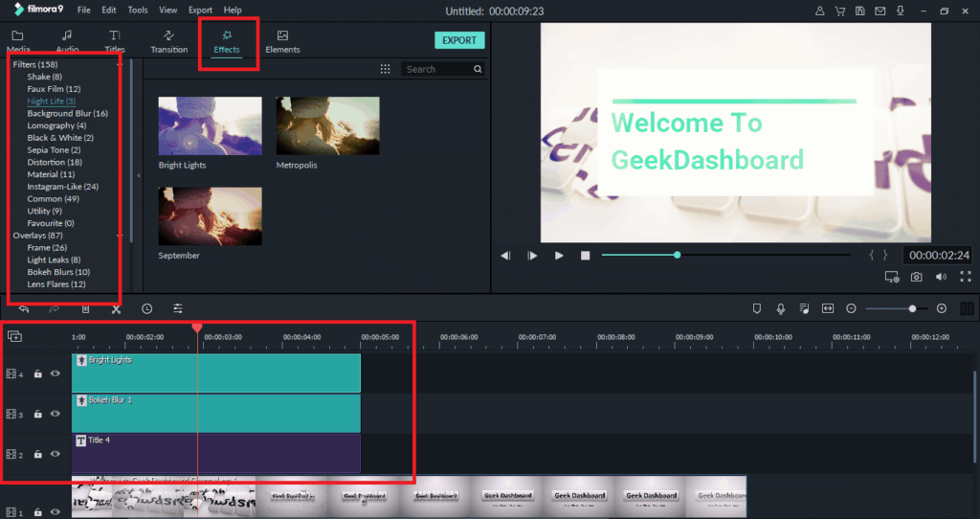Image resolution: width=980 pixels, height=519 pixels.
Task: Open the speed/duration clock icon
Action: pyautogui.click(x=146, y=308)
